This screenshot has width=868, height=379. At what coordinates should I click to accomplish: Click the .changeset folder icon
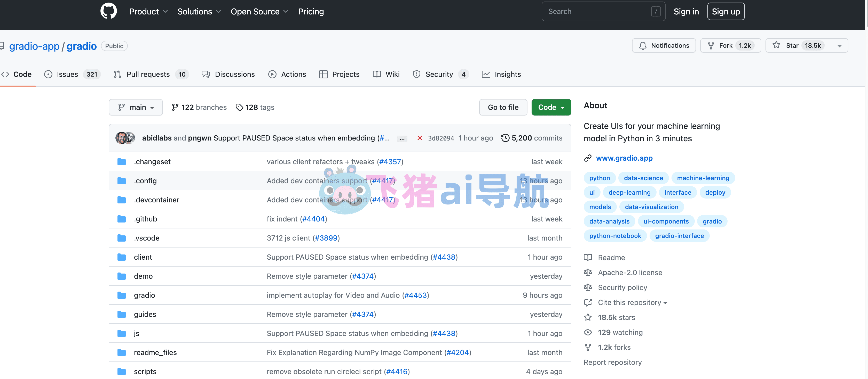122,162
